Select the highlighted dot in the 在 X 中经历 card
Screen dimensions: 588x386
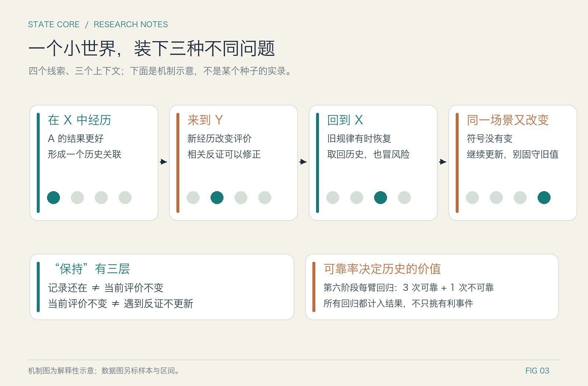coord(53,197)
